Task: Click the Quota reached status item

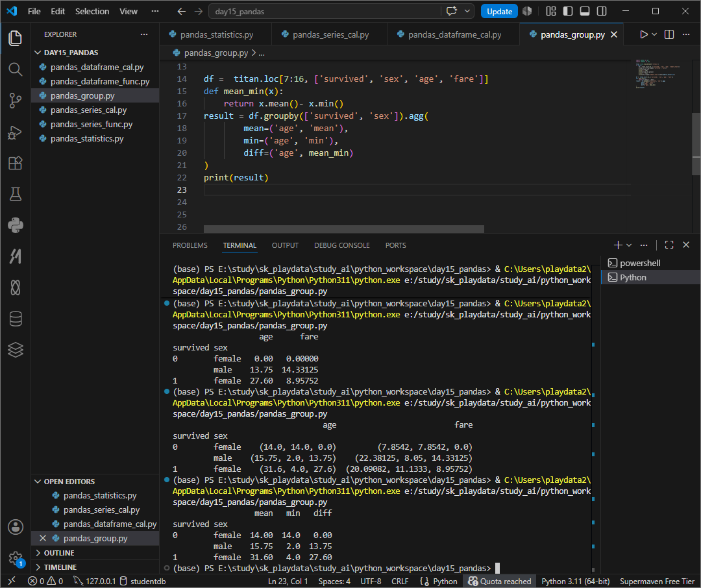Action: (499, 582)
